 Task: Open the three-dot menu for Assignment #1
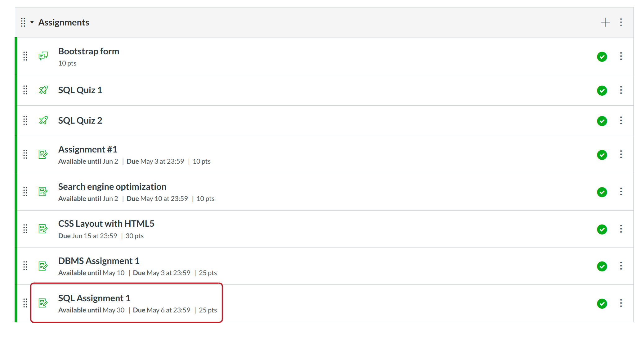(621, 154)
